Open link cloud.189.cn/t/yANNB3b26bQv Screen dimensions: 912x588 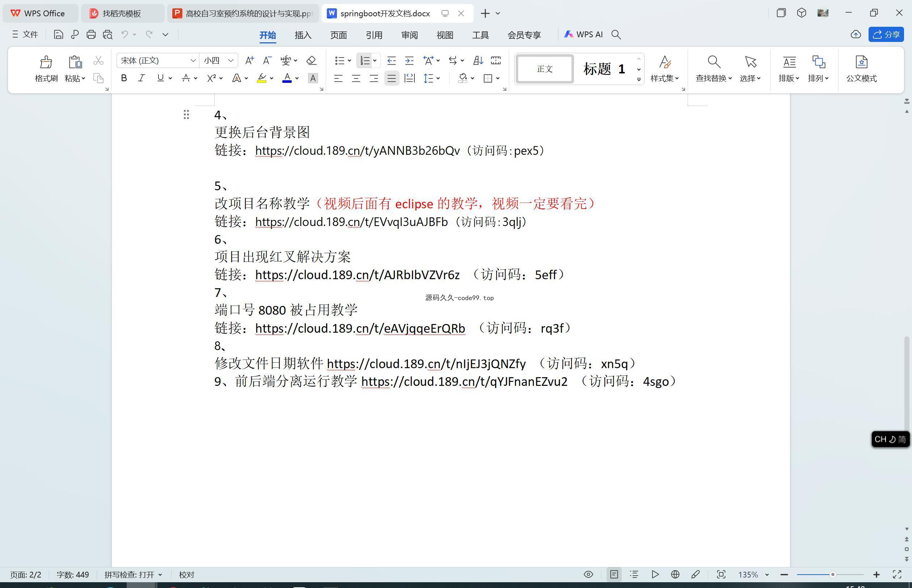point(357,151)
